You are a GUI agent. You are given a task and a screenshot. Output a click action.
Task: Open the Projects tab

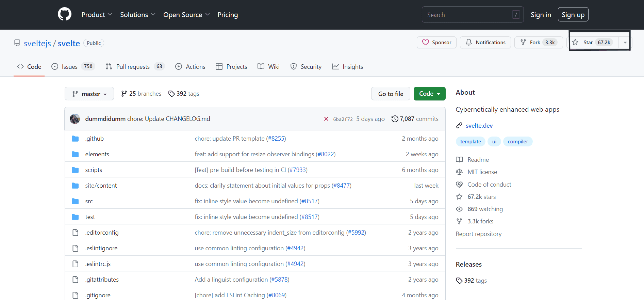click(231, 67)
